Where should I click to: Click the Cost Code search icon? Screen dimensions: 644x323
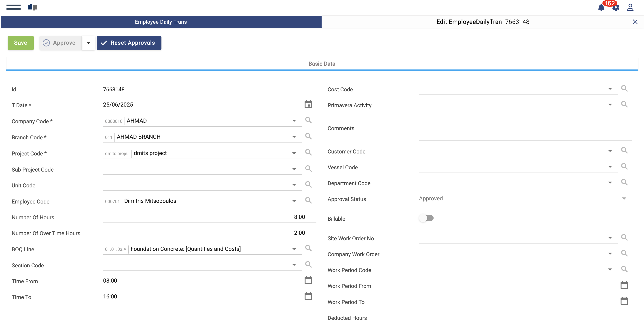pyautogui.click(x=624, y=89)
